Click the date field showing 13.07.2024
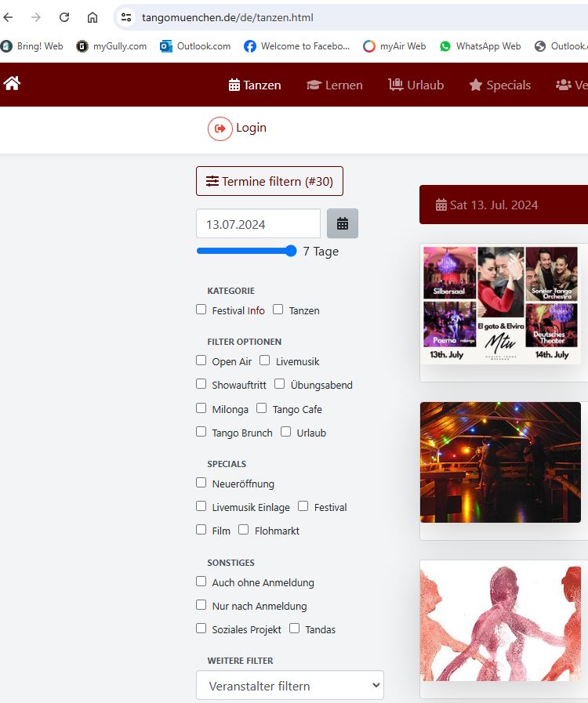The width and height of the screenshot is (588, 703). pos(258,224)
